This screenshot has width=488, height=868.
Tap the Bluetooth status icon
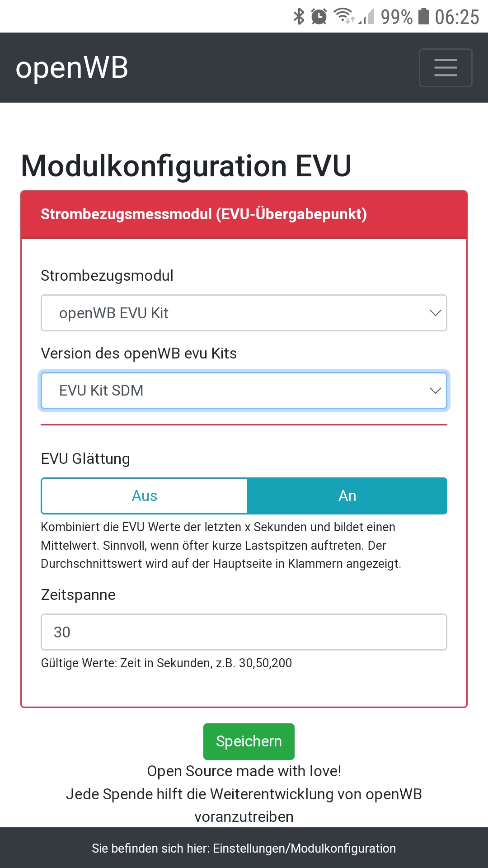point(299,17)
